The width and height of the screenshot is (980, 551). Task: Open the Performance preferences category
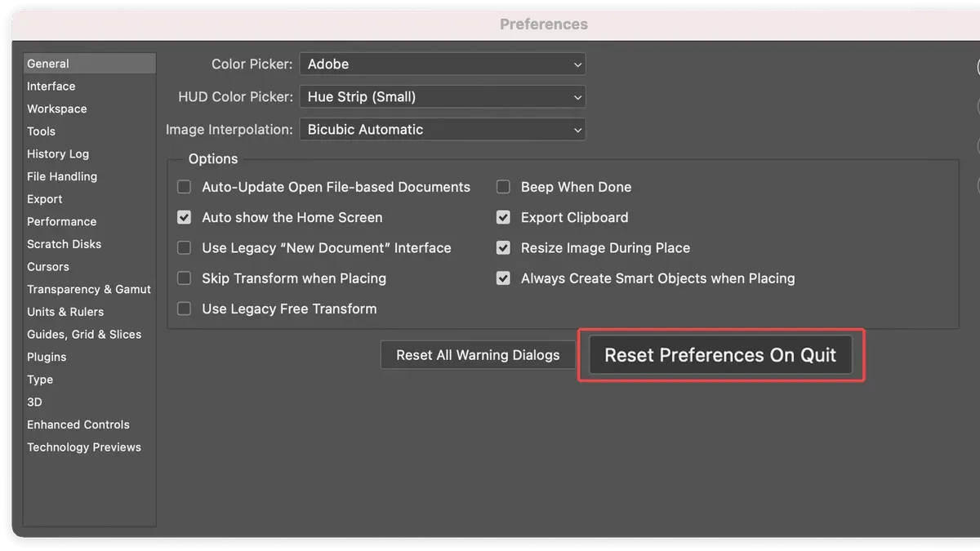tap(90, 222)
